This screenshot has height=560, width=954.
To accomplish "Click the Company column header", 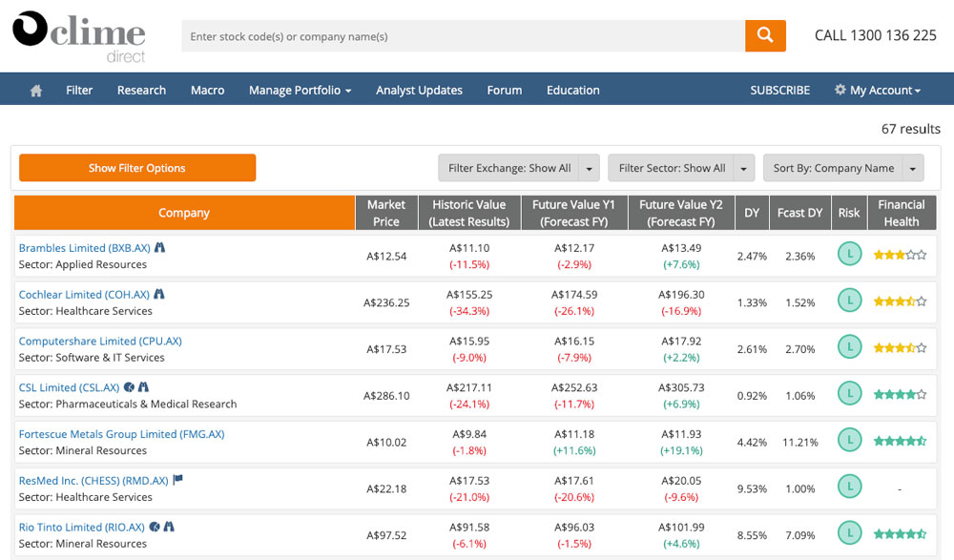I will tap(184, 213).
